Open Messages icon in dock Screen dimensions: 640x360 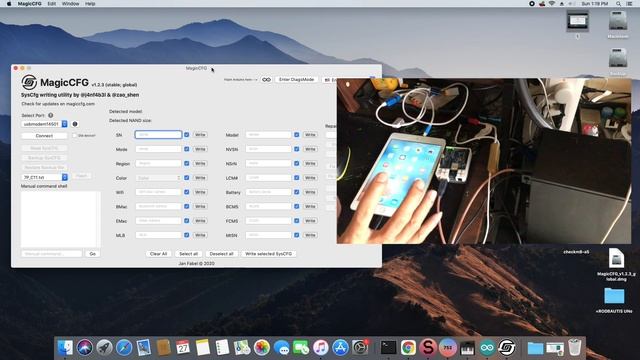(x=281, y=348)
